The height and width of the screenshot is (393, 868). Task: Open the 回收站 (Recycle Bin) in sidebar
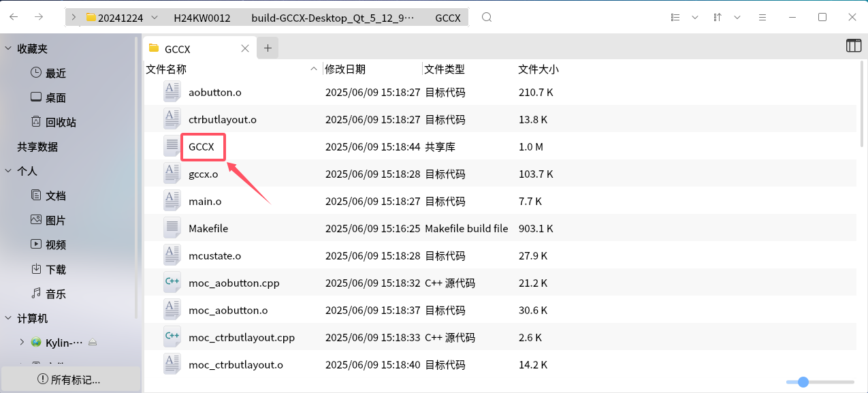coord(42,122)
